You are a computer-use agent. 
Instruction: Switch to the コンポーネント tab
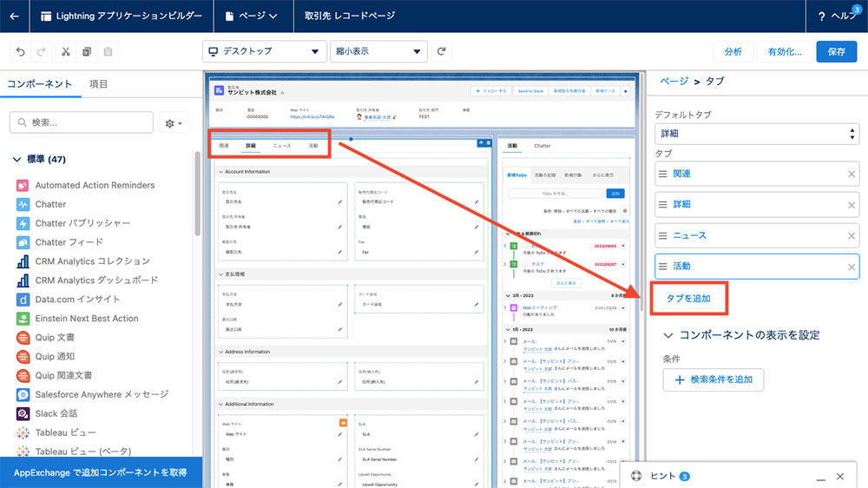(39, 84)
